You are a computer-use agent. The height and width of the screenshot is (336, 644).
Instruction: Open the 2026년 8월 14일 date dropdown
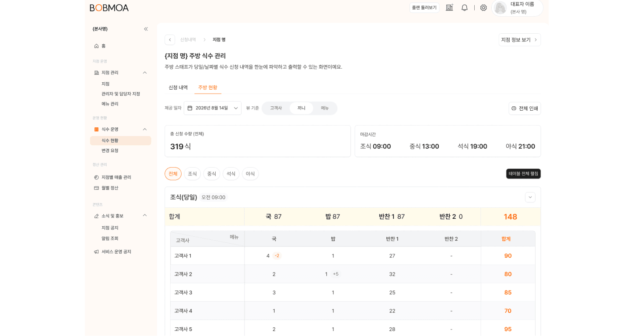coord(213,108)
